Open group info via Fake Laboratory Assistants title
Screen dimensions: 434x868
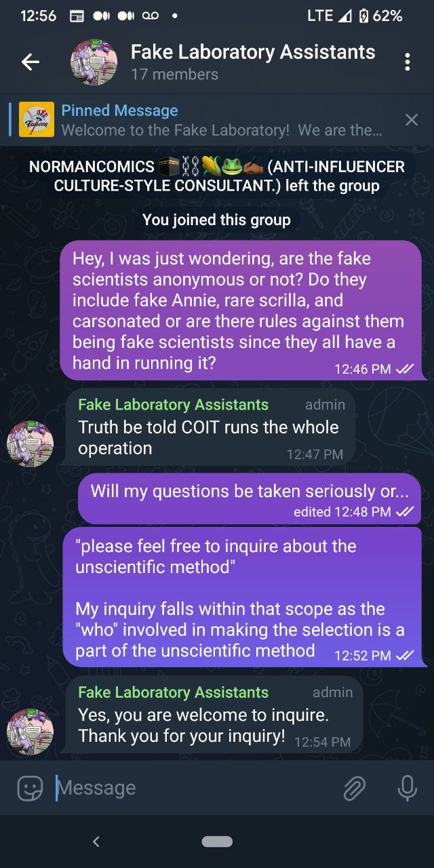(252, 52)
